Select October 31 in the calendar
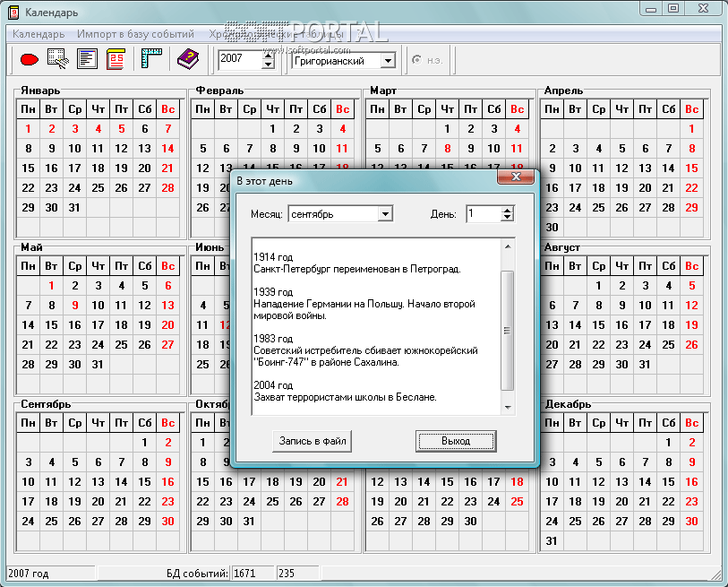 pos(249,522)
